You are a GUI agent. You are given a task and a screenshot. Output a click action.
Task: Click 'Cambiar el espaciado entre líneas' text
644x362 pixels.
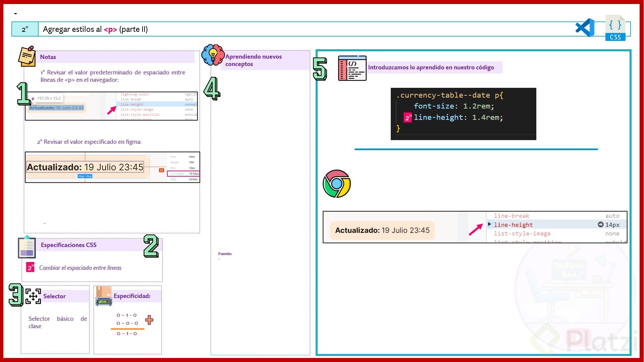click(x=80, y=268)
